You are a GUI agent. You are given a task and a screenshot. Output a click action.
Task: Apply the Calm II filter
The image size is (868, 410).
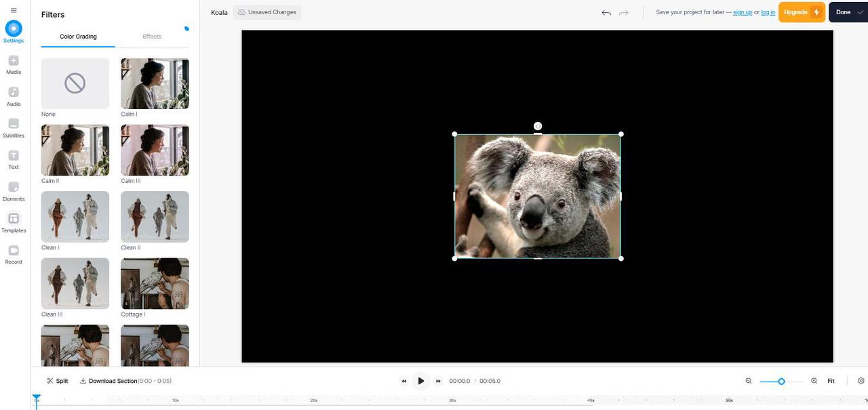(x=75, y=150)
